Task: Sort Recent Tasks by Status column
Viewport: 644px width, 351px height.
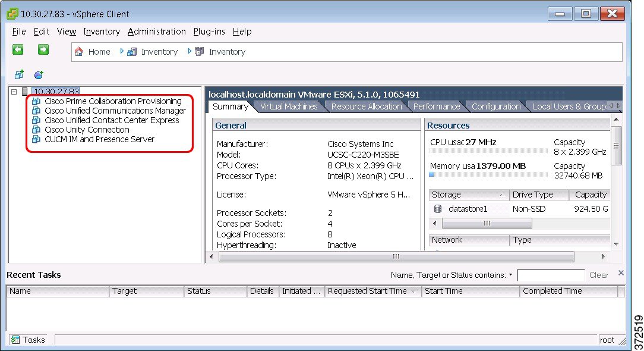Action: [x=215, y=292]
